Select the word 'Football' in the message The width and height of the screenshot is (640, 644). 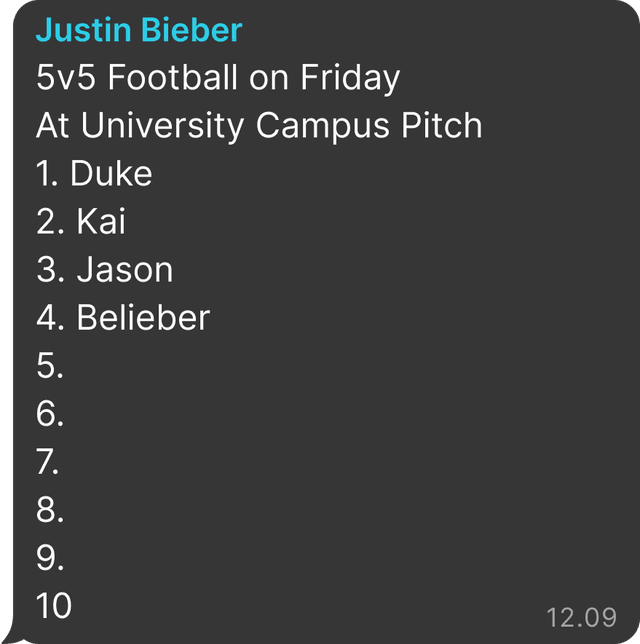(x=173, y=77)
